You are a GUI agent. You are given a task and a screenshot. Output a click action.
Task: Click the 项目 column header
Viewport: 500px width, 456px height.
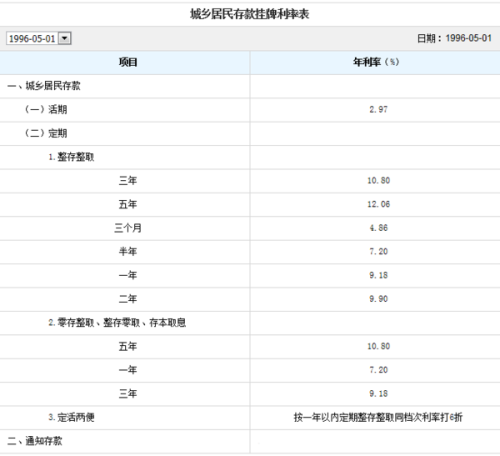coord(128,62)
